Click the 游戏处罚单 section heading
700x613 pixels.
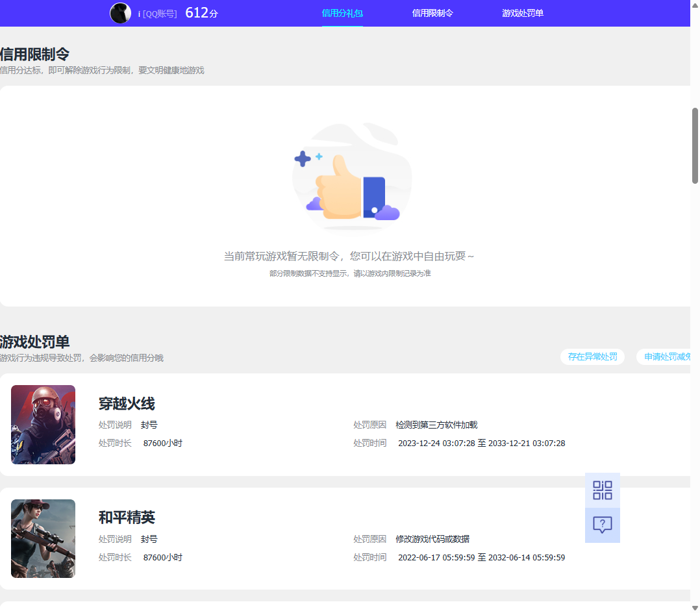(35, 342)
